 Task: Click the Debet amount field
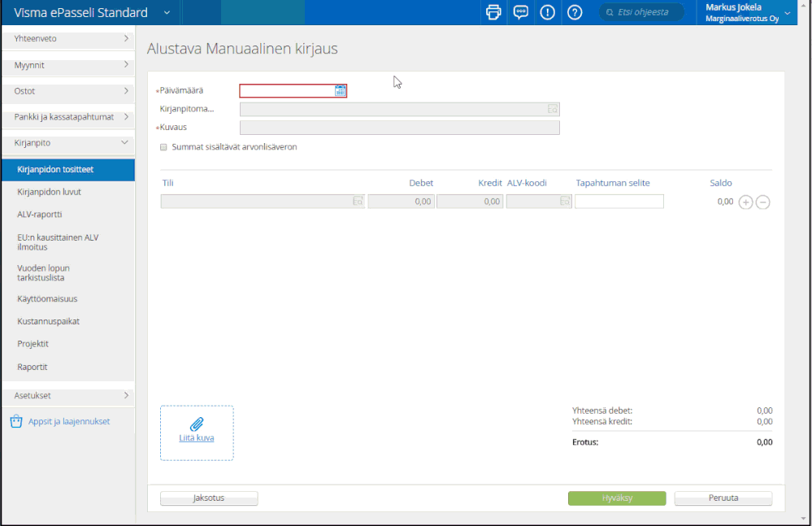pos(401,202)
